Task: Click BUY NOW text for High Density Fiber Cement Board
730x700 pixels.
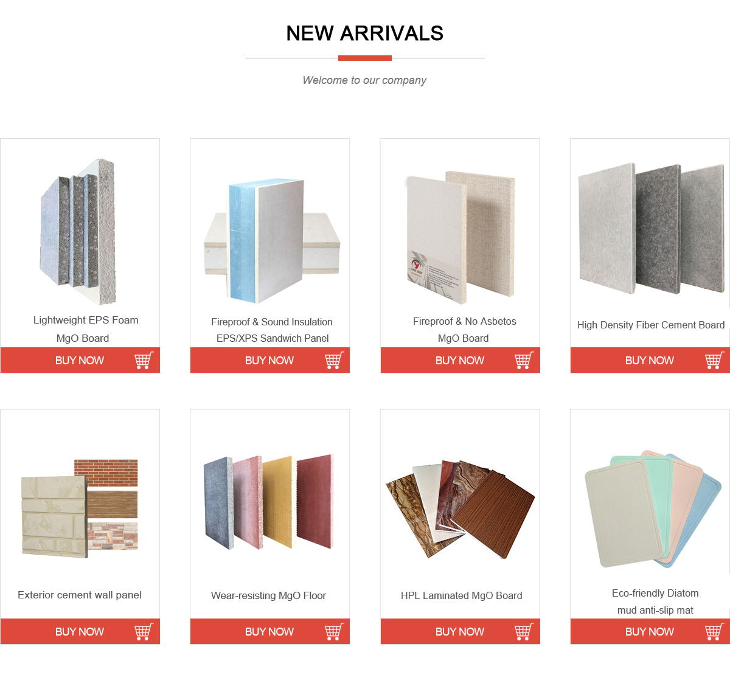Action: [650, 361]
